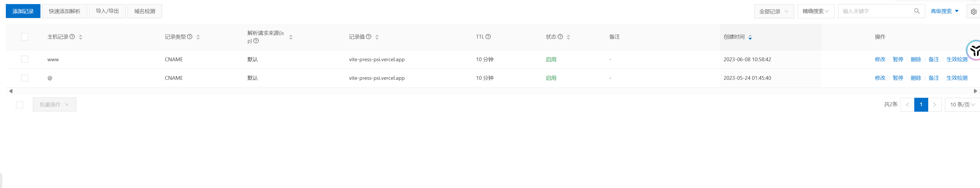Click 修改 link for the www record
Image resolution: width=980 pixels, height=188 pixels.
pos(880,59)
